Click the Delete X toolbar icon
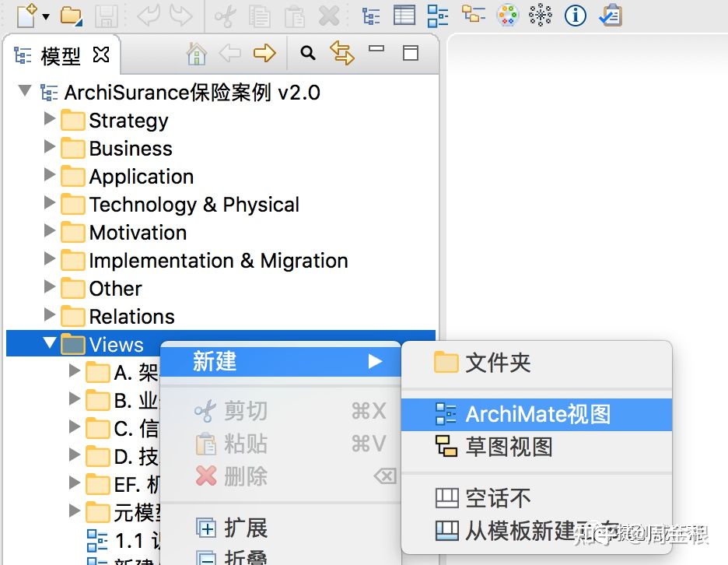Viewport: 728px width, 565px height. [329, 16]
